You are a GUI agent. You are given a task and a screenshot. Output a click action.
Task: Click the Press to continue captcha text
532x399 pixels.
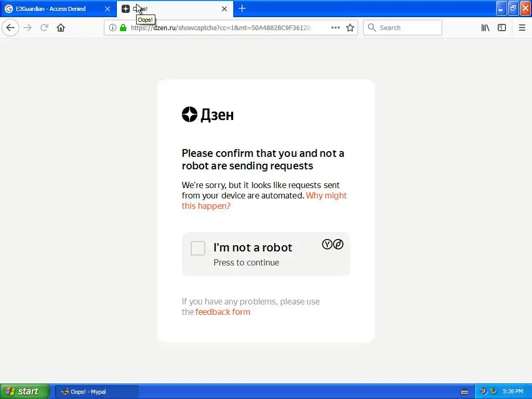246,262
